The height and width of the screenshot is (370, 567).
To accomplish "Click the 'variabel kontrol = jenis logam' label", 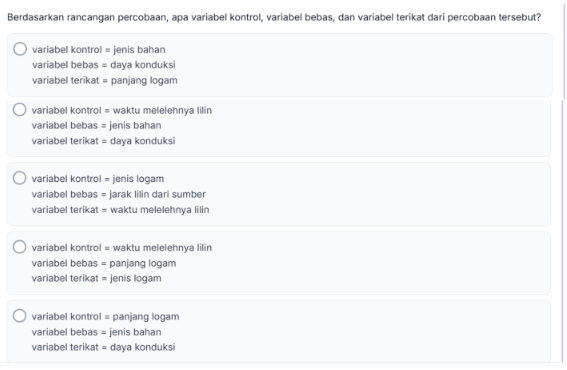I will tap(98, 179).
